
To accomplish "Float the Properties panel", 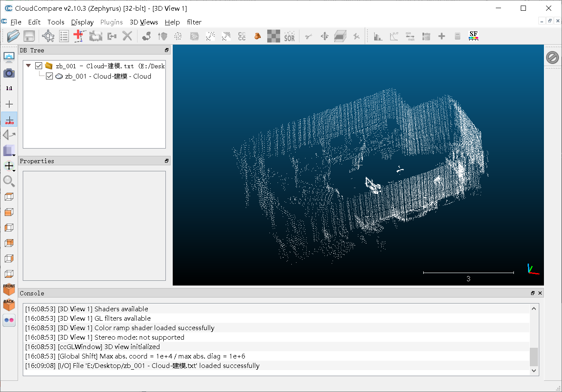I will (167, 161).
